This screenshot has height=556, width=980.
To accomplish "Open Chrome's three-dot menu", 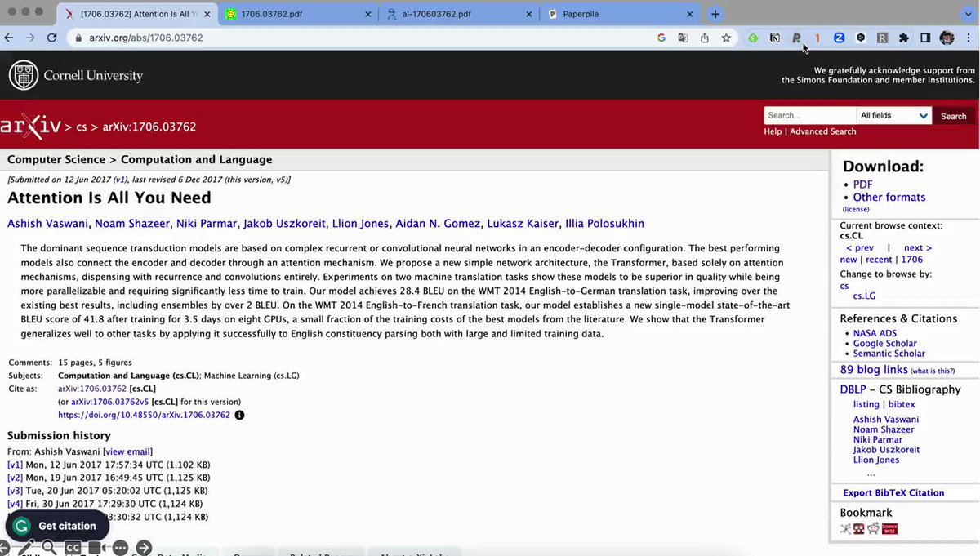I will click(x=968, y=38).
